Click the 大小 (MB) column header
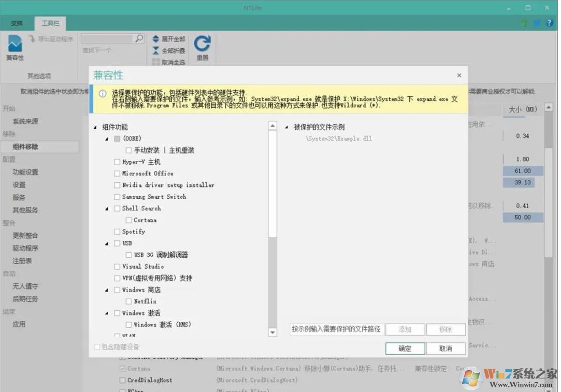 (x=523, y=109)
